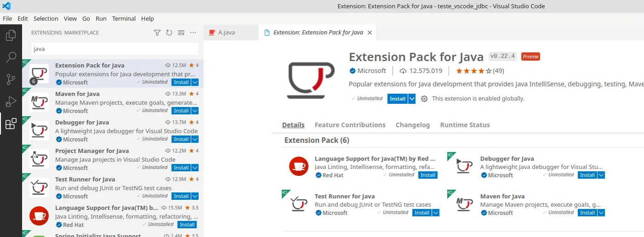
Task: Click the Preview badge next to version
Action: pyautogui.click(x=530, y=56)
